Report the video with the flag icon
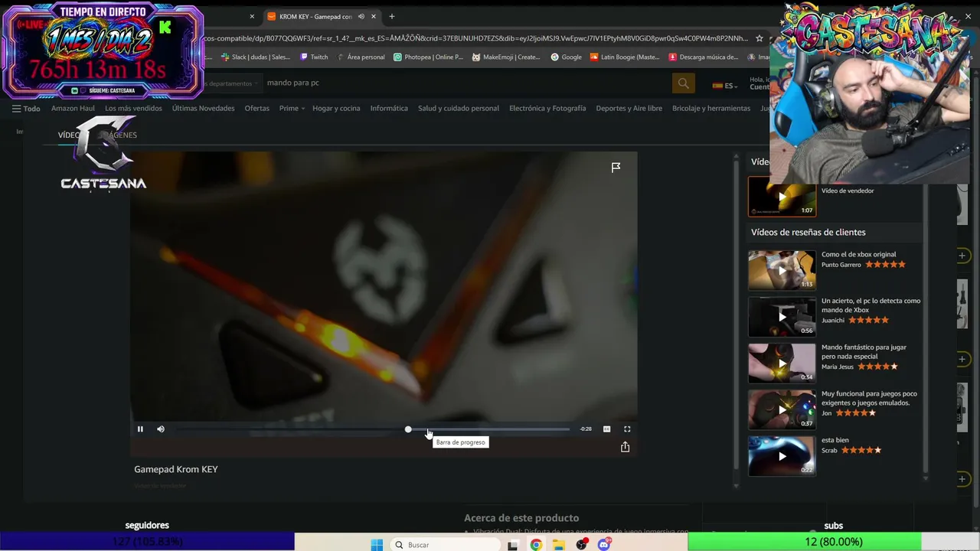980x551 pixels. (616, 168)
